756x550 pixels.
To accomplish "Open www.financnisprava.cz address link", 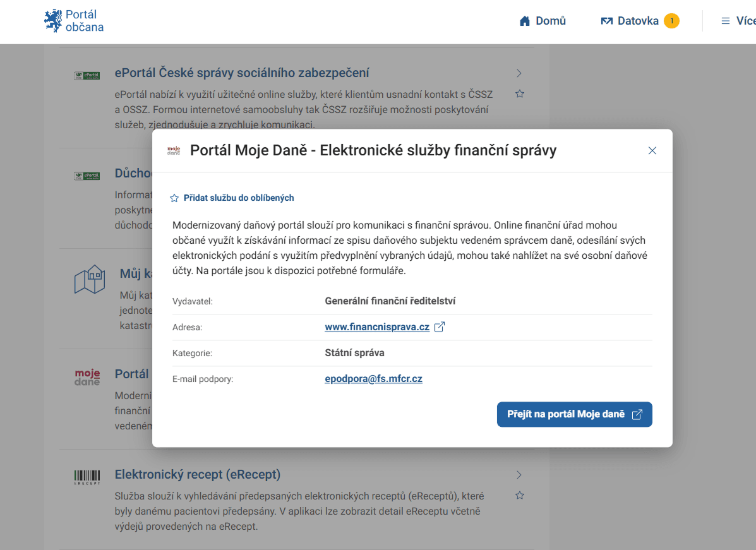I will pyautogui.click(x=377, y=327).
